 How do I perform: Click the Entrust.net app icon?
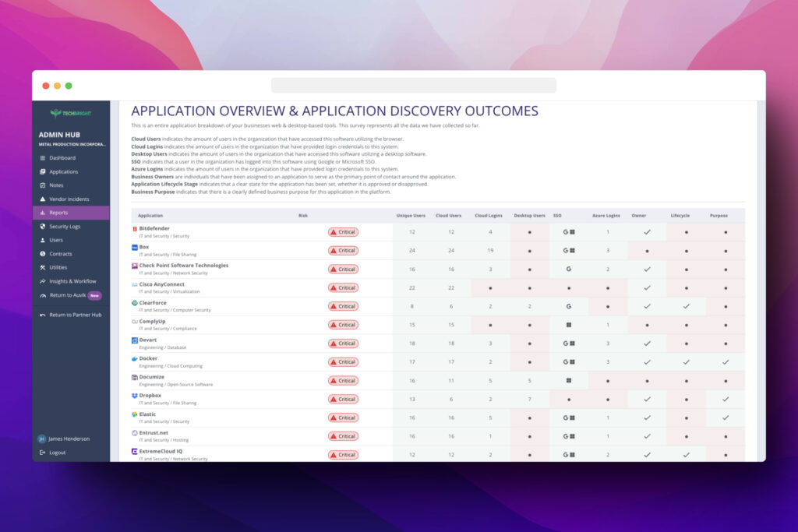point(134,433)
